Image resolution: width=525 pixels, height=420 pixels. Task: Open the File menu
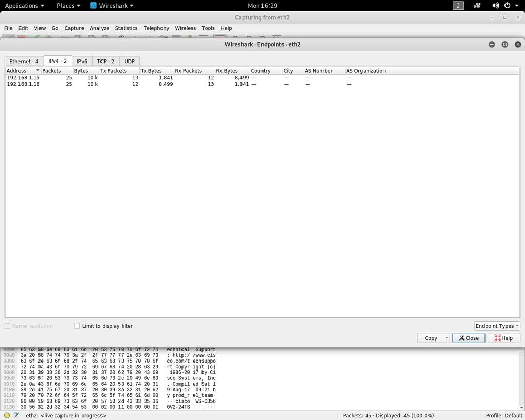click(x=8, y=28)
